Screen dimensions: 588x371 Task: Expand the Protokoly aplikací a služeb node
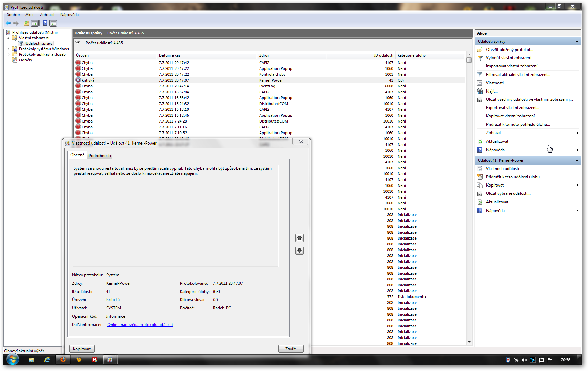pos(8,54)
